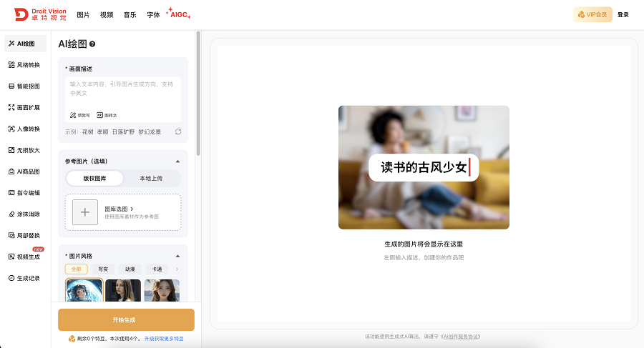Click the help icon beside the AI绘图 title

92,44
